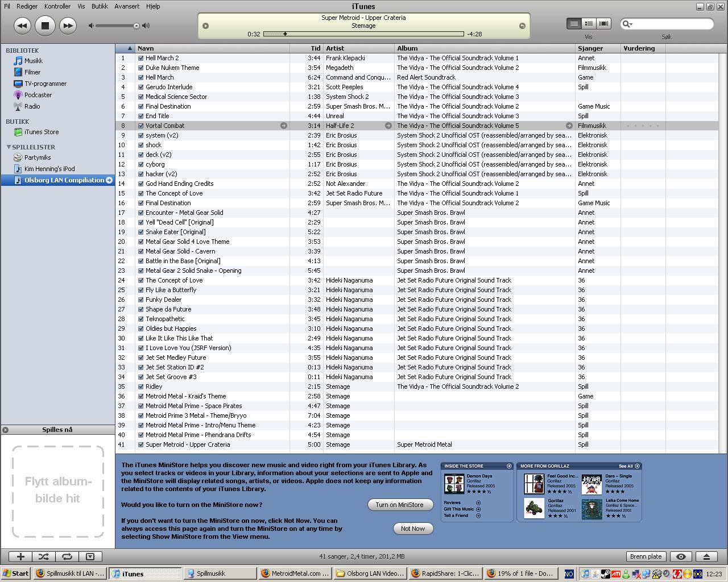The width and height of the screenshot is (728, 582).
Task: Expand Inside the Store panel arrow
Action: pos(509,466)
